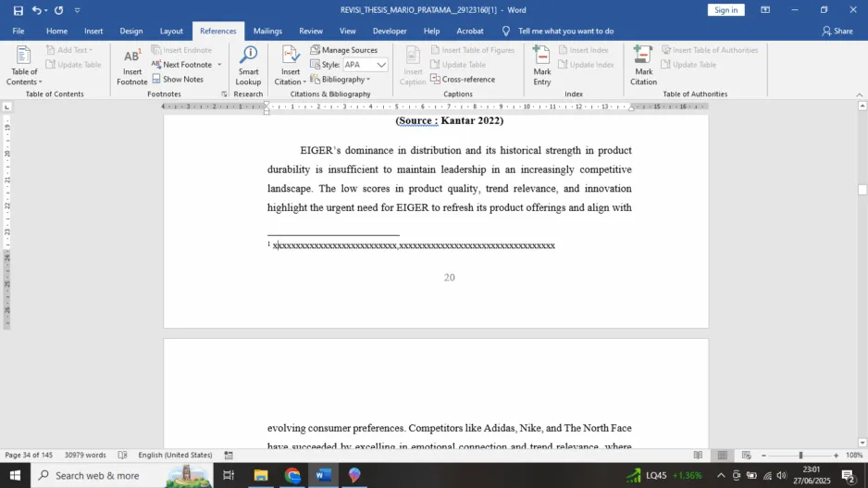Image resolution: width=868 pixels, height=488 pixels.
Task: Open File Explorer from the taskbar
Action: (x=261, y=475)
